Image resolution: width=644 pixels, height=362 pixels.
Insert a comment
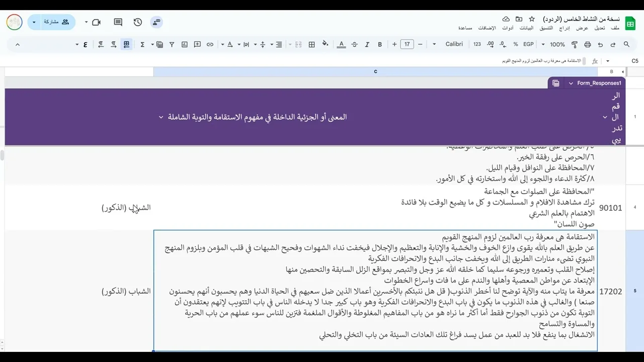197,44
